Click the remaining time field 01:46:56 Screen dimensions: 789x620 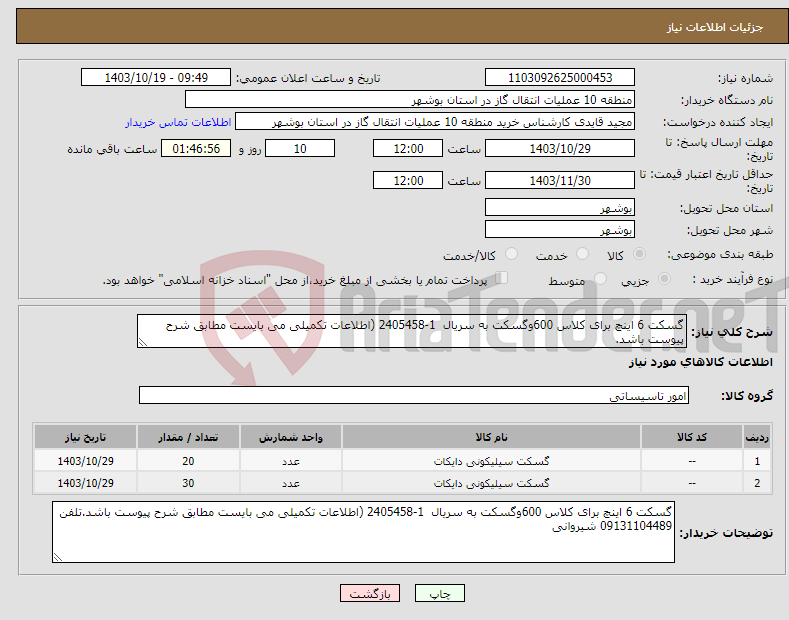196,148
